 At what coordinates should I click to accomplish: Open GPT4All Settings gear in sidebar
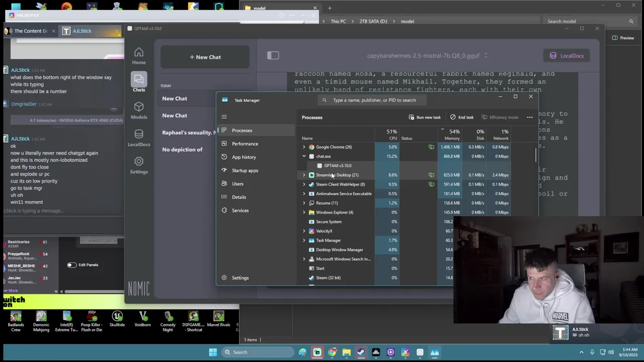click(139, 165)
